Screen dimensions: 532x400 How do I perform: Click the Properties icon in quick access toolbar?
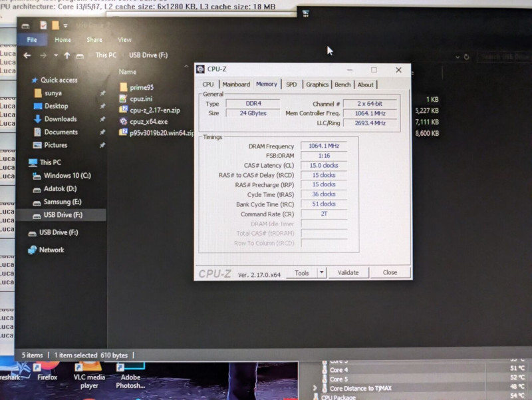pos(43,25)
